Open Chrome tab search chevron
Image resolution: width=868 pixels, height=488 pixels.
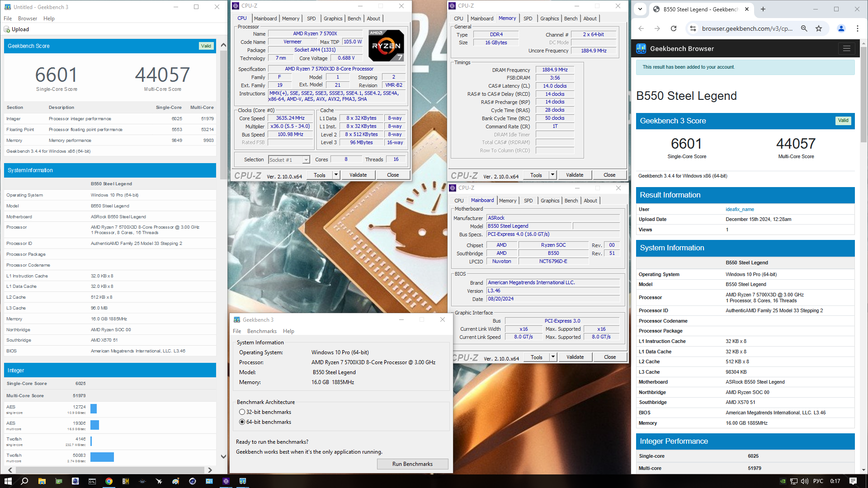[x=640, y=9]
